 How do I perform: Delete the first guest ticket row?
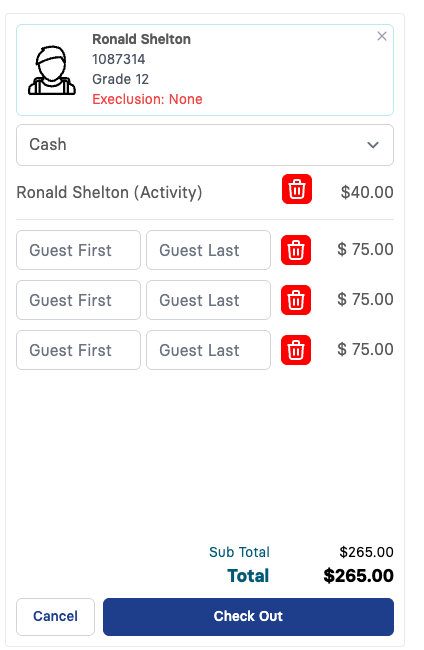click(296, 250)
